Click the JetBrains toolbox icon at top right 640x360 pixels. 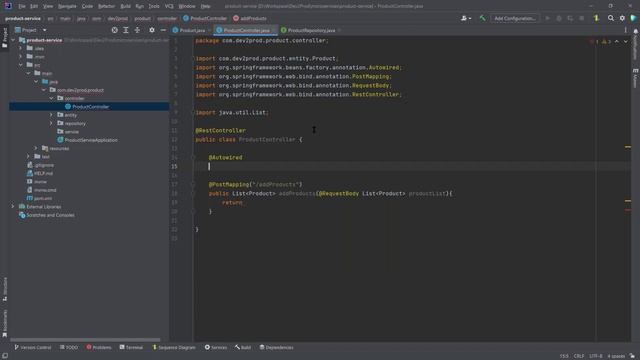[633, 18]
